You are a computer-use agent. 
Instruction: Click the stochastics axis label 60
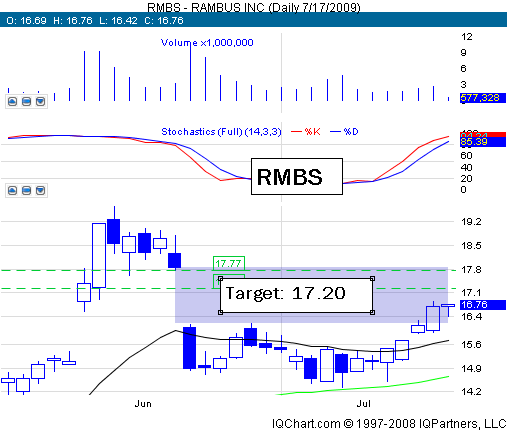[x=467, y=156]
